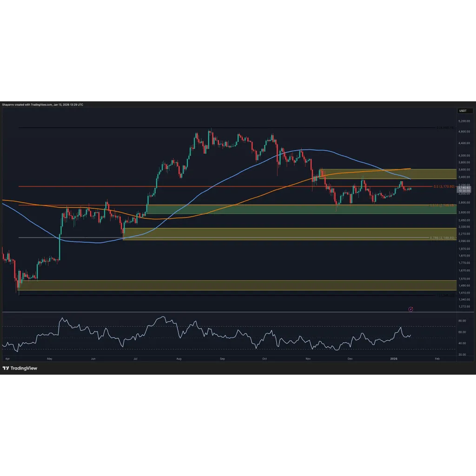The image size is (476, 476).
Task: Click the Apr label on time axis
Action: pos(7,359)
